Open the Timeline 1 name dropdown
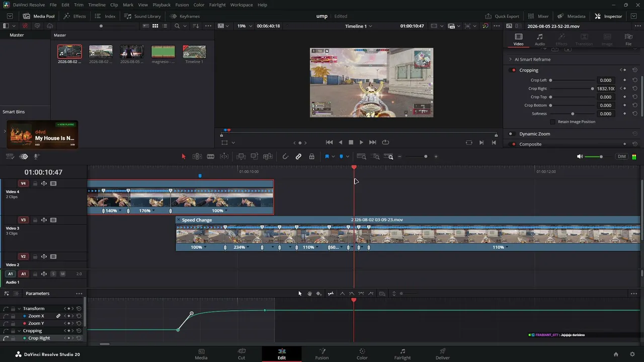 (358, 26)
